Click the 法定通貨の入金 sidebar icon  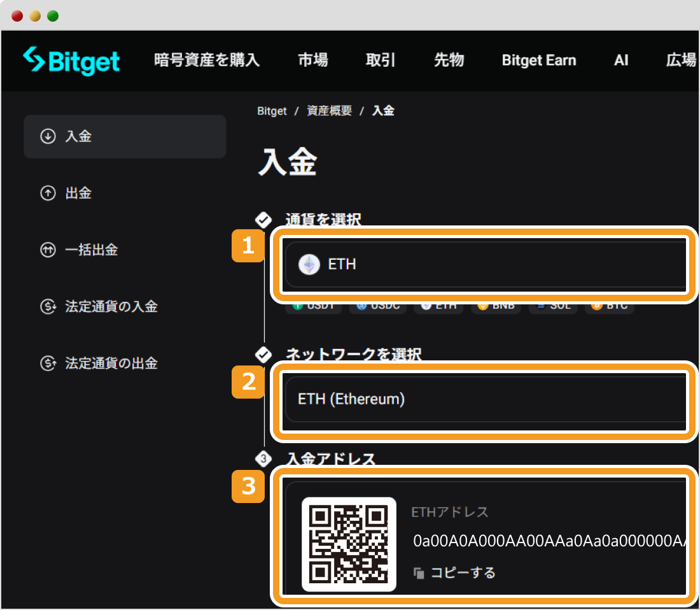click(x=48, y=307)
